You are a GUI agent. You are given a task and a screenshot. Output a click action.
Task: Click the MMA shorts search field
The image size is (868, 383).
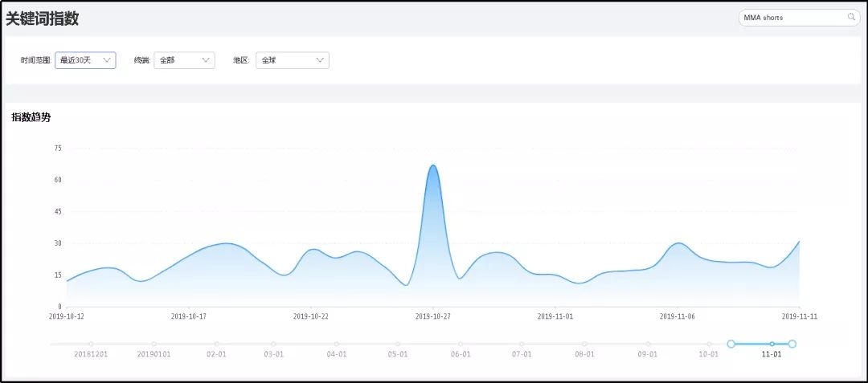(790, 17)
